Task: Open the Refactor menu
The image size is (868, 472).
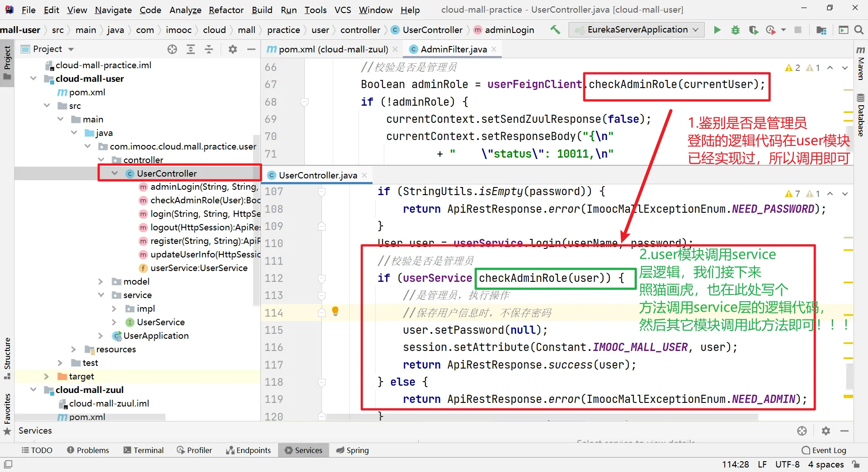Action: coord(226,10)
